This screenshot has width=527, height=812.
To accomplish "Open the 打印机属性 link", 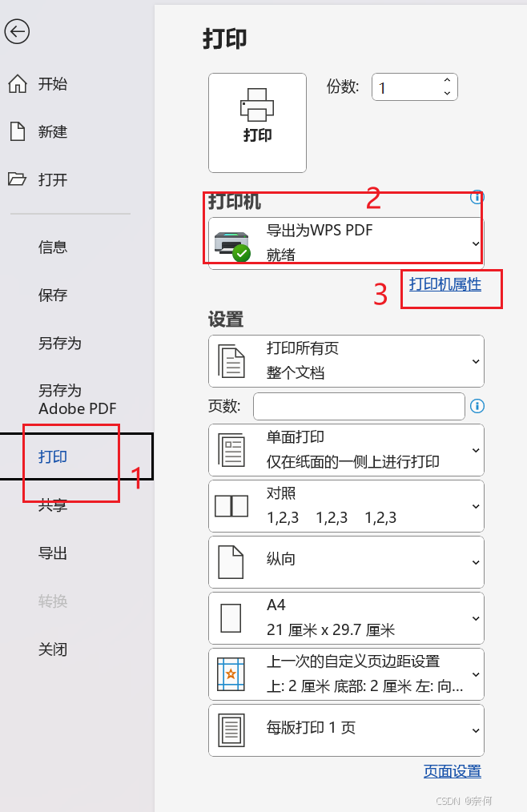I will pyautogui.click(x=445, y=284).
